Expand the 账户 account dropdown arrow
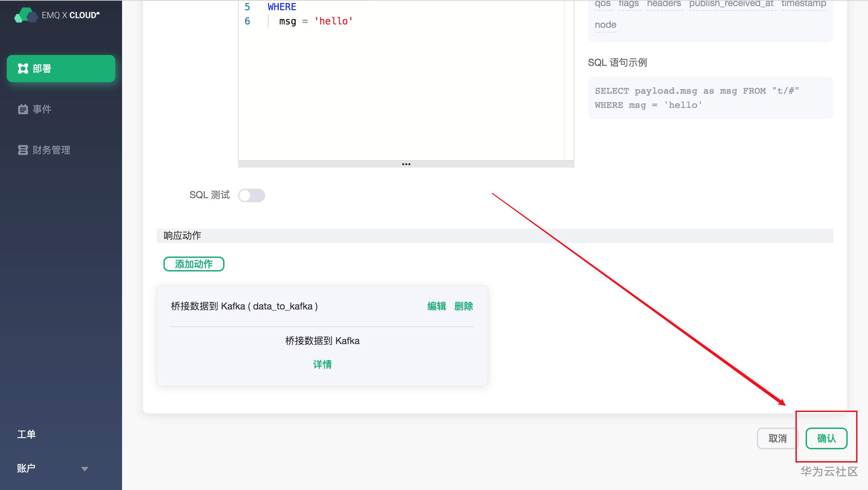 tap(85, 469)
